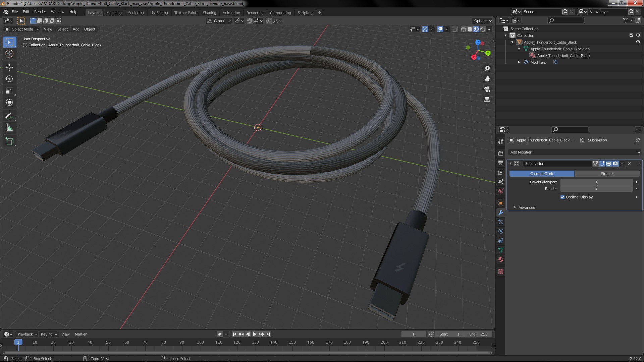Open the Playback dropdown in timeline
The height and width of the screenshot is (362, 644).
(27, 334)
